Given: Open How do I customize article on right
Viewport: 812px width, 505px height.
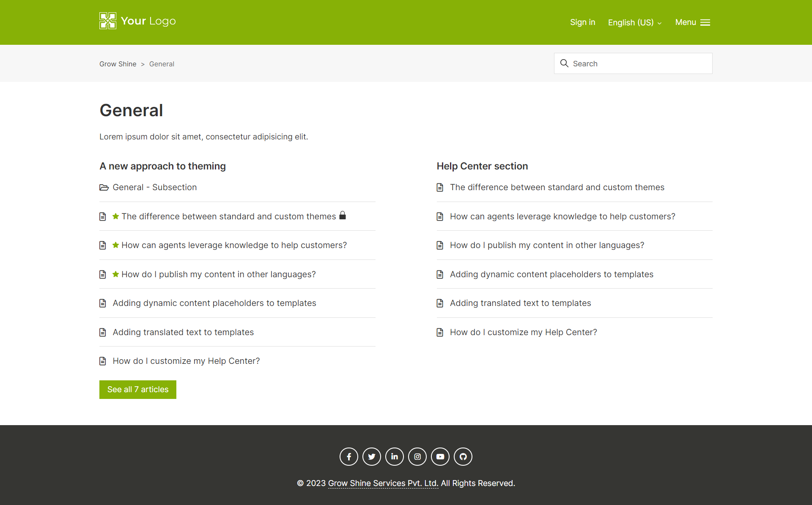Looking at the screenshot, I should click(x=523, y=332).
